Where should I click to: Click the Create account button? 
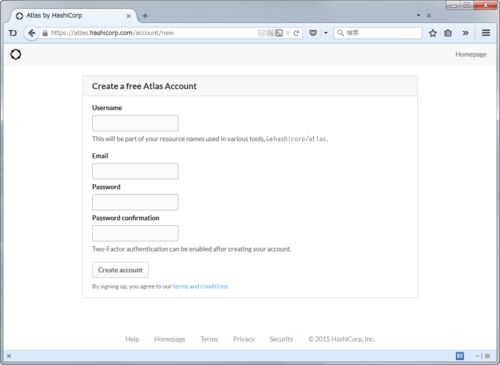120,270
